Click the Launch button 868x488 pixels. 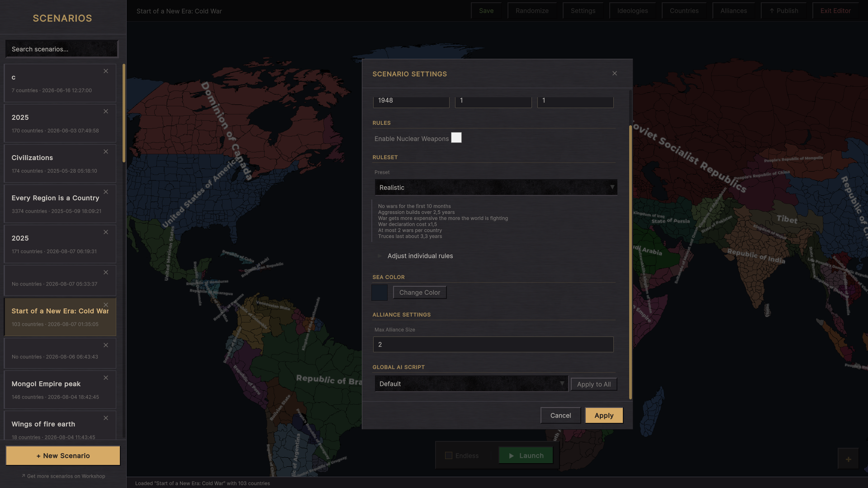(526, 455)
